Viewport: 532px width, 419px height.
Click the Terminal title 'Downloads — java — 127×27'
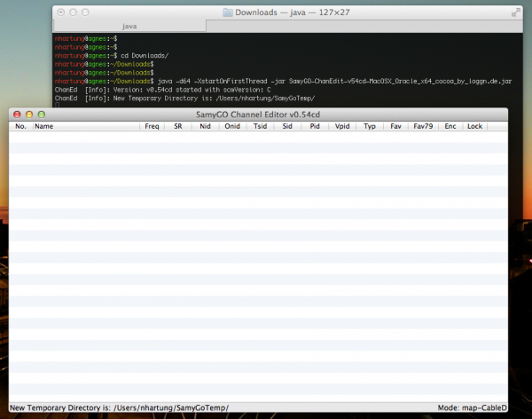[x=293, y=12]
